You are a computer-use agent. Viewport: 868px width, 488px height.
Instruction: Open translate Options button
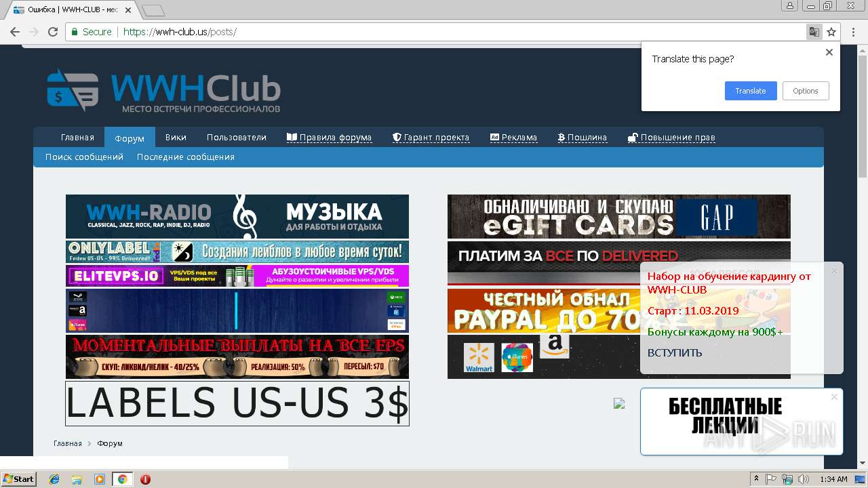coord(806,91)
